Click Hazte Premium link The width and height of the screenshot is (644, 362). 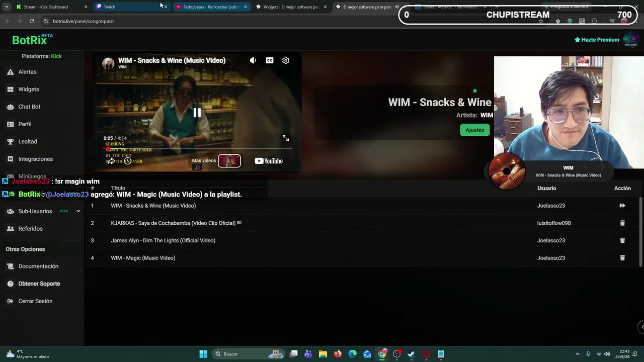597,40
